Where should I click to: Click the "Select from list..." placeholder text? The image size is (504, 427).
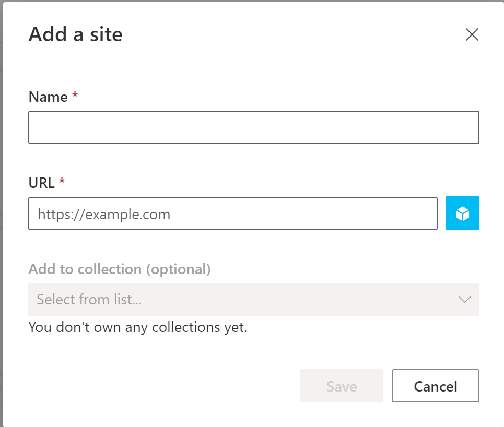click(89, 300)
